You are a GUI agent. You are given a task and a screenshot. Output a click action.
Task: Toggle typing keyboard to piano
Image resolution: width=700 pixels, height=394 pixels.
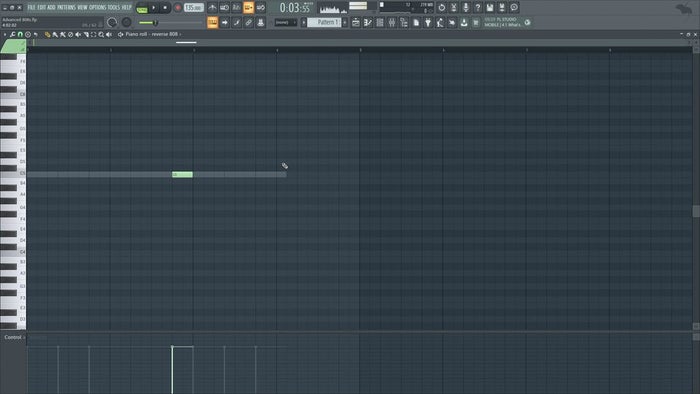click(x=212, y=22)
